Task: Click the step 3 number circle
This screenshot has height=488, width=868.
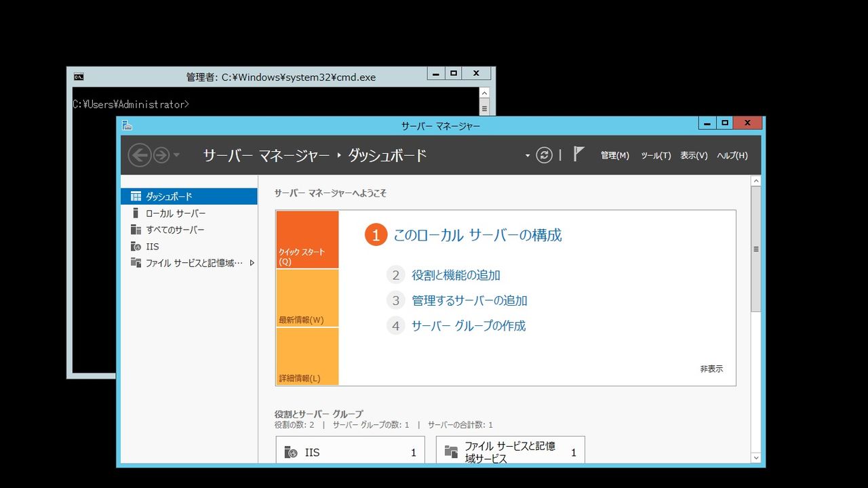Action: (396, 300)
